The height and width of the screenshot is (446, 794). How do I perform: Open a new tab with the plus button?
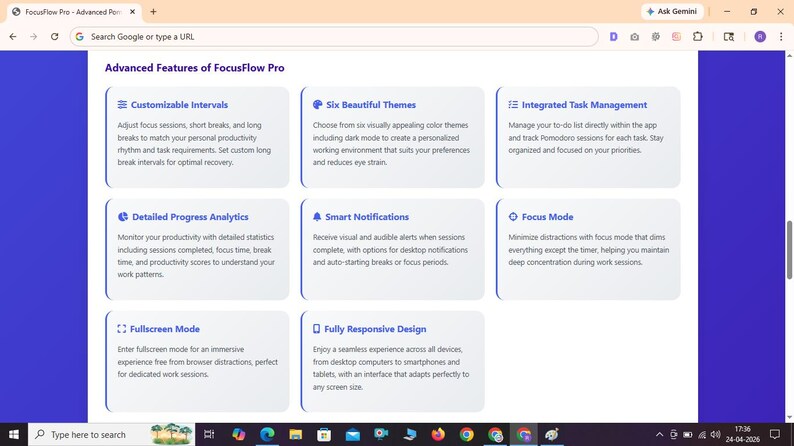[153, 12]
